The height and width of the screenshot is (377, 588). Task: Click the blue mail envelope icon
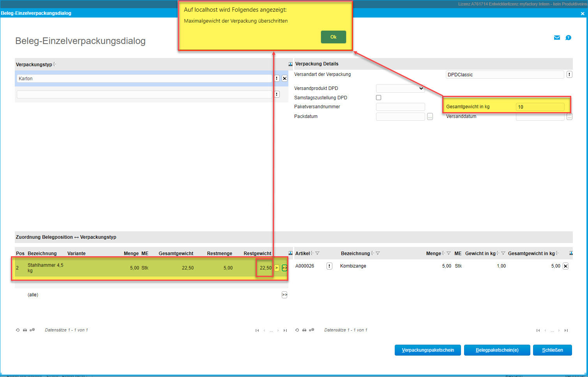pyautogui.click(x=557, y=38)
